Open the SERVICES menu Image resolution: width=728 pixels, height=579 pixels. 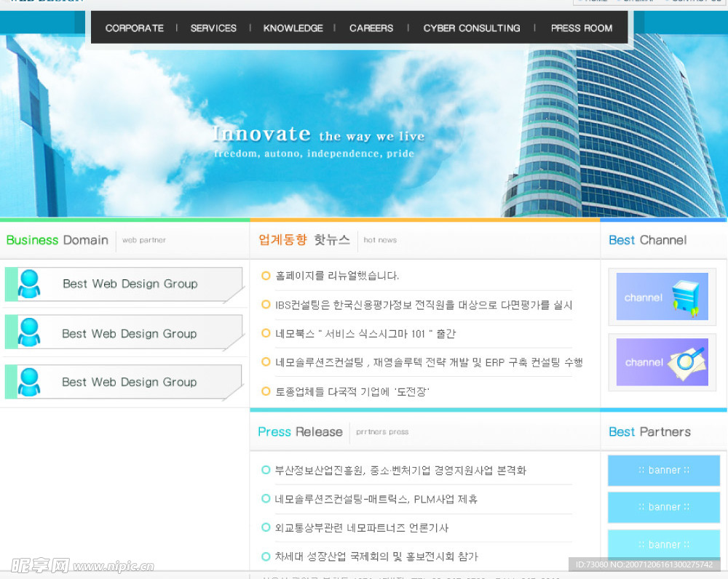[x=213, y=28]
